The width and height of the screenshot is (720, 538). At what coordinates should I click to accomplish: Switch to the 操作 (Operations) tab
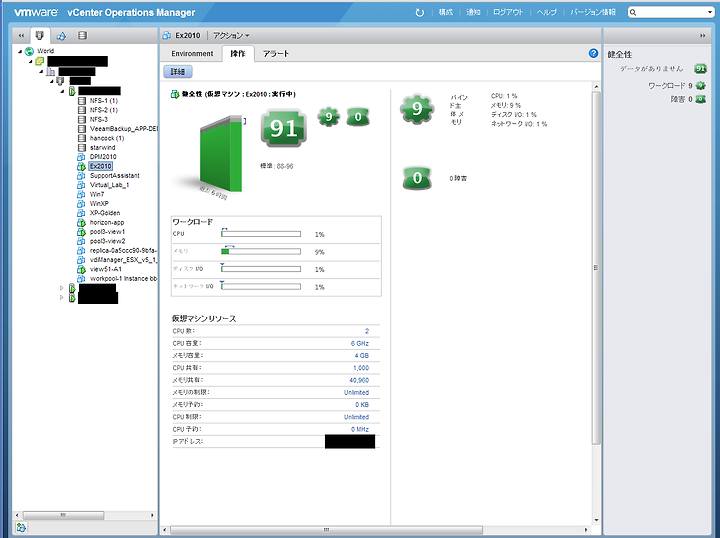(238, 54)
